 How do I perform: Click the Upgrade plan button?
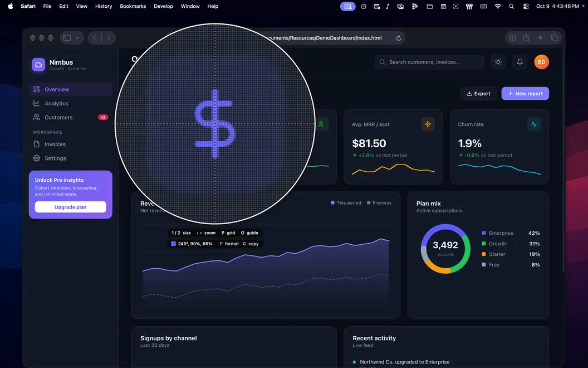[71, 207]
